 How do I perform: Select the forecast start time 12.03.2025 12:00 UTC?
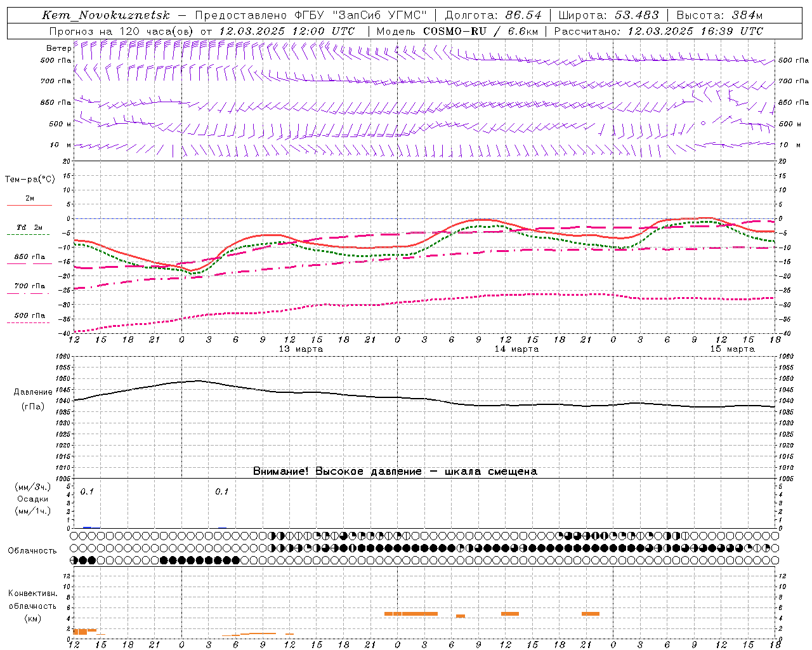click(x=287, y=31)
